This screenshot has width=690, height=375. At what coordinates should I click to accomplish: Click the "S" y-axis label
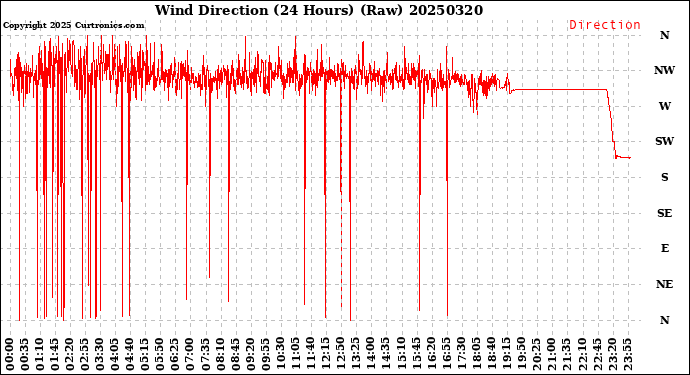[x=664, y=177]
